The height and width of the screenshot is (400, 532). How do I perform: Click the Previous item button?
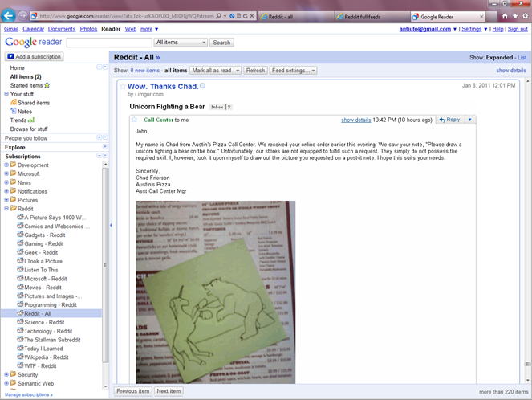[x=133, y=391]
